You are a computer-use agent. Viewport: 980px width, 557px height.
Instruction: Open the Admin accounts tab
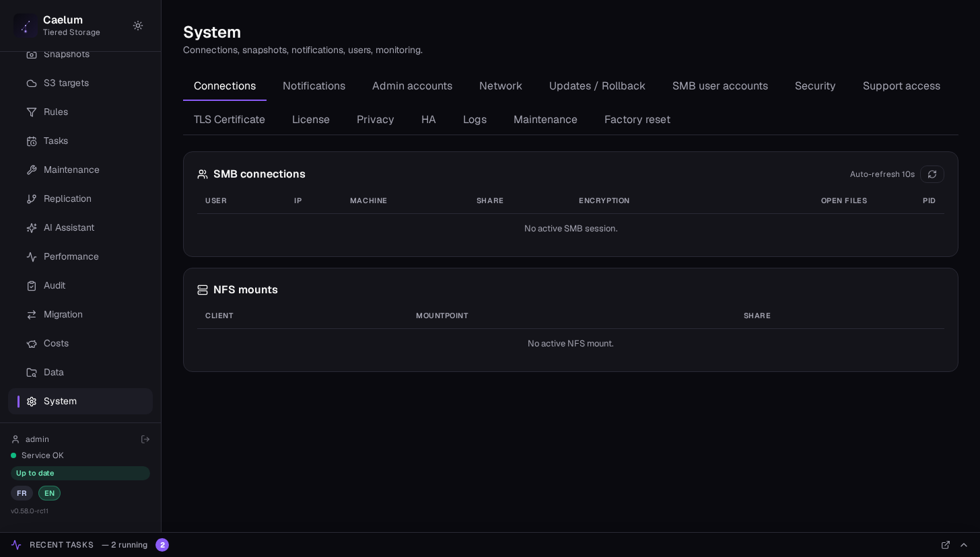pos(412,86)
